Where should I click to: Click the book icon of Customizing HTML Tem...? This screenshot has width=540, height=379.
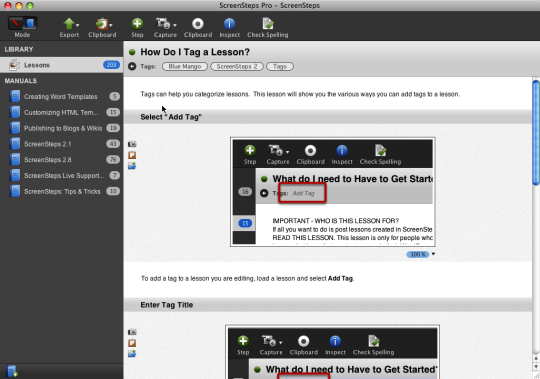point(15,112)
